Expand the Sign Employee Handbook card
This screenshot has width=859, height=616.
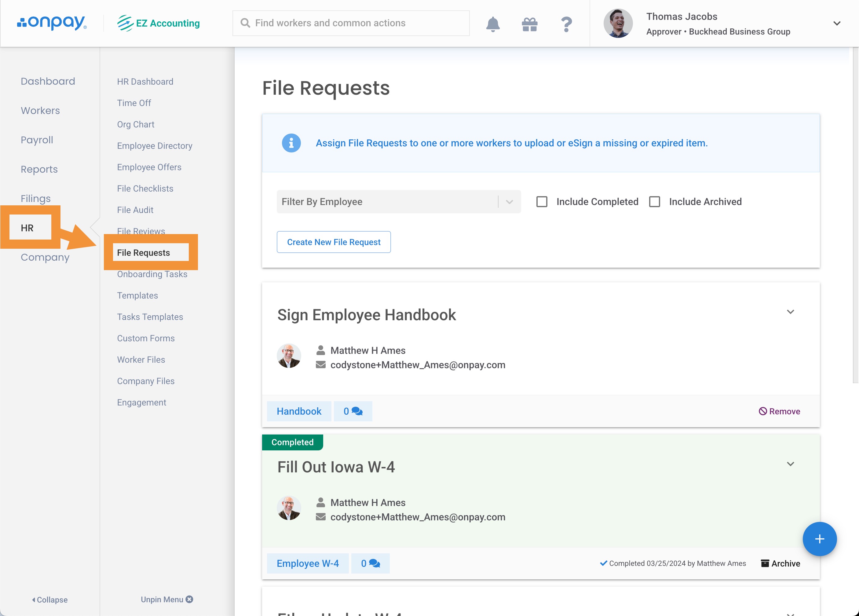(790, 312)
